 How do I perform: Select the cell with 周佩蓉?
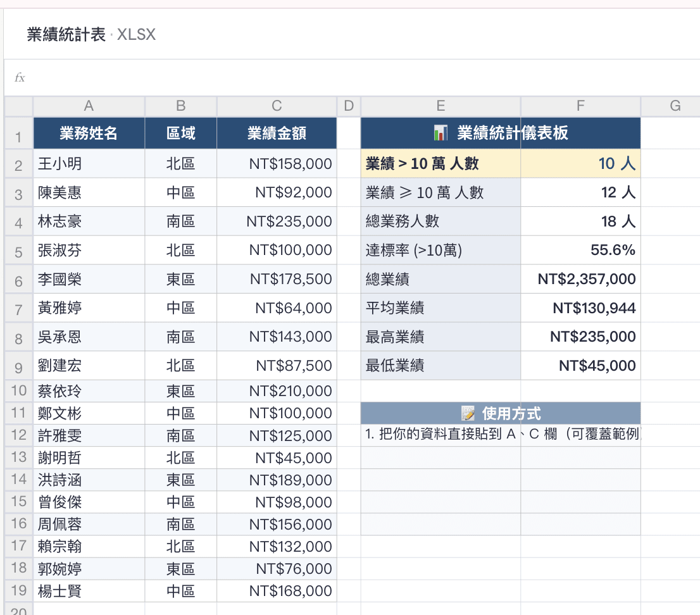click(89, 524)
